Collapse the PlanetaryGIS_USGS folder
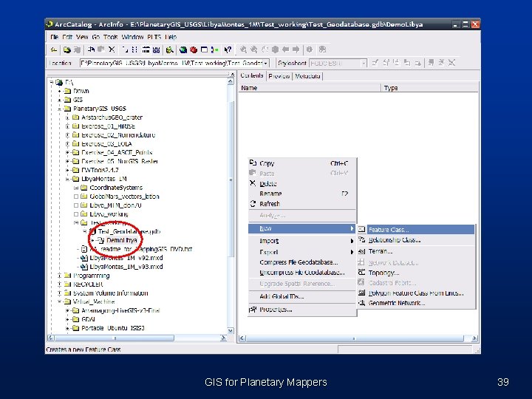The width and height of the screenshot is (532, 399). (59, 109)
